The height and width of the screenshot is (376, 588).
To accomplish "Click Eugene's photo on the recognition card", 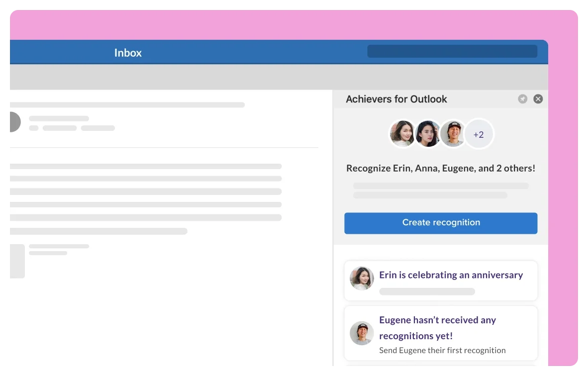I will click(x=362, y=333).
